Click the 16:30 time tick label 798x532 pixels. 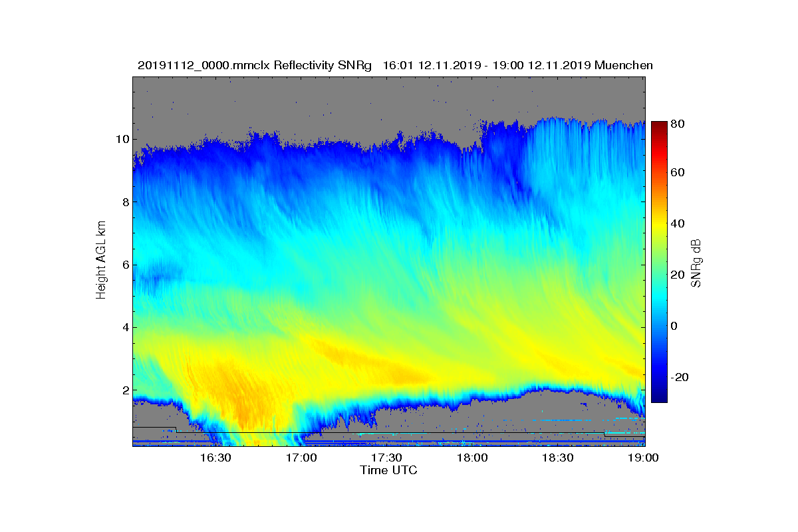[215, 458]
